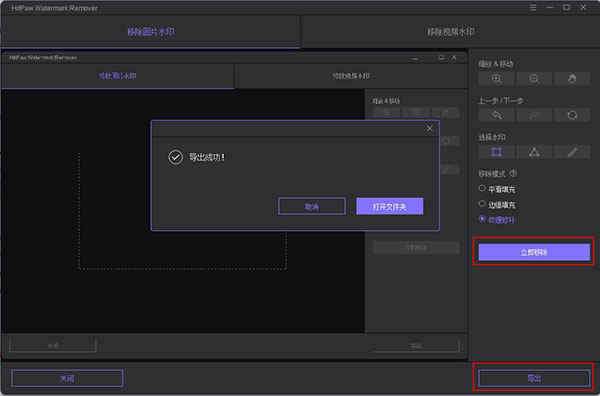Open the hamburger menu in title bar

point(533,8)
